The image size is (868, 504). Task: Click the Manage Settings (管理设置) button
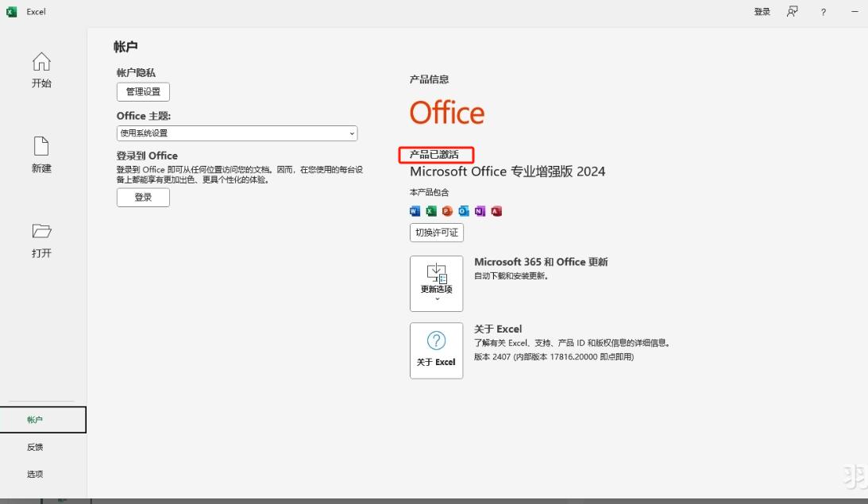[x=144, y=92]
